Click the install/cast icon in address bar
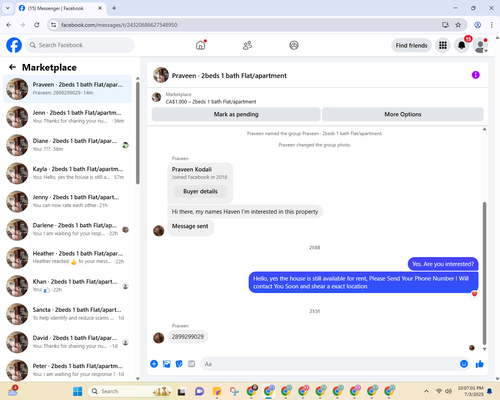The width and height of the screenshot is (500, 400). click(x=445, y=25)
